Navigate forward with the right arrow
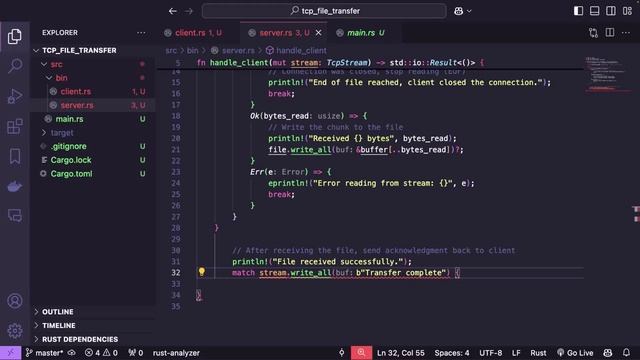Screen dimensions: 640x360 pyautogui.click(x=189, y=11)
